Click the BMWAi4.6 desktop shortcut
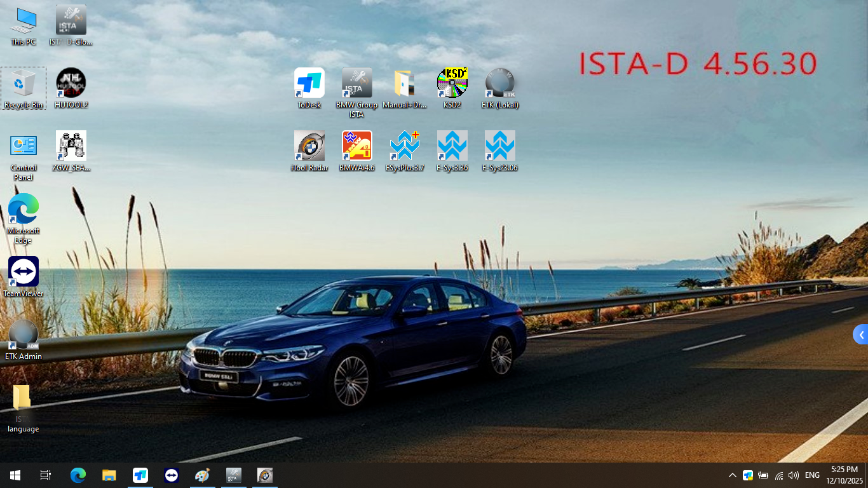 356,146
